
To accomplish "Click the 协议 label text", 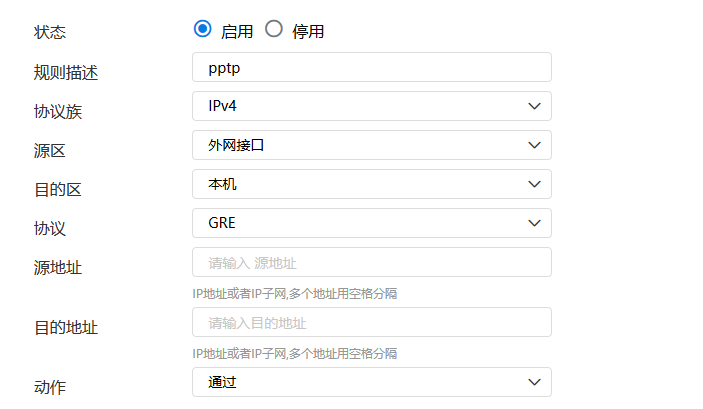I will [x=50, y=228].
